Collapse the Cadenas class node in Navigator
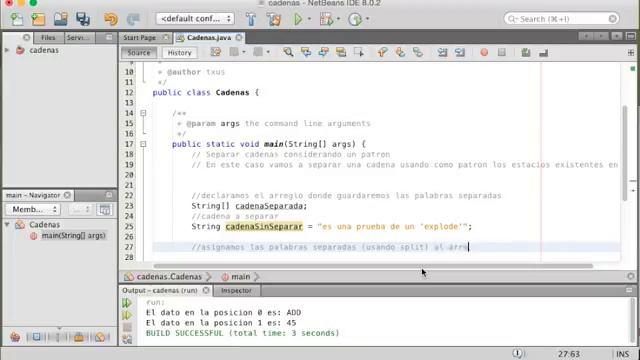The height and width of the screenshot is (360, 640). click(x=7, y=224)
